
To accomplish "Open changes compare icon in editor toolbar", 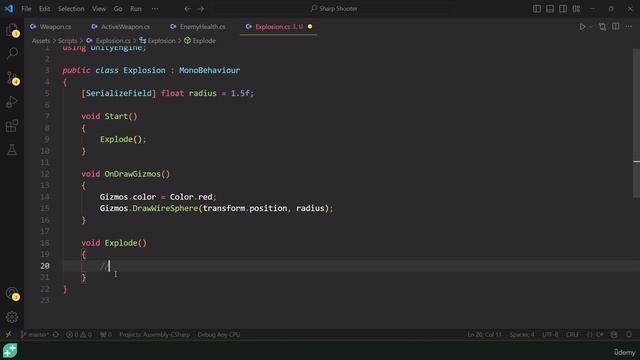I will 602,27.
